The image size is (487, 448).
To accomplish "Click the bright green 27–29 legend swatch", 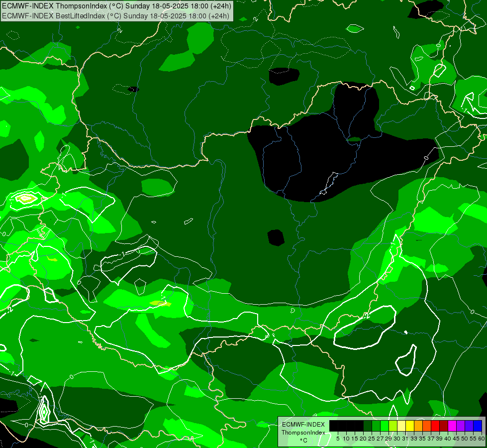I will pyautogui.click(x=385, y=426).
